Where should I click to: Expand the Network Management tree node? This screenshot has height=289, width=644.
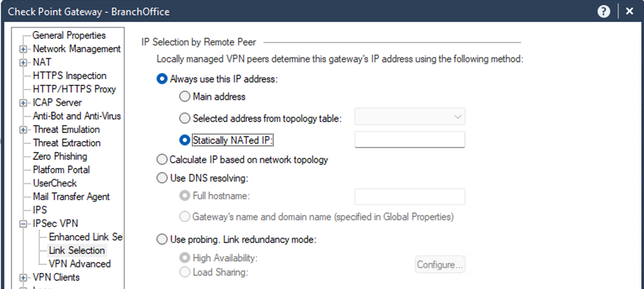pos(24,49)
